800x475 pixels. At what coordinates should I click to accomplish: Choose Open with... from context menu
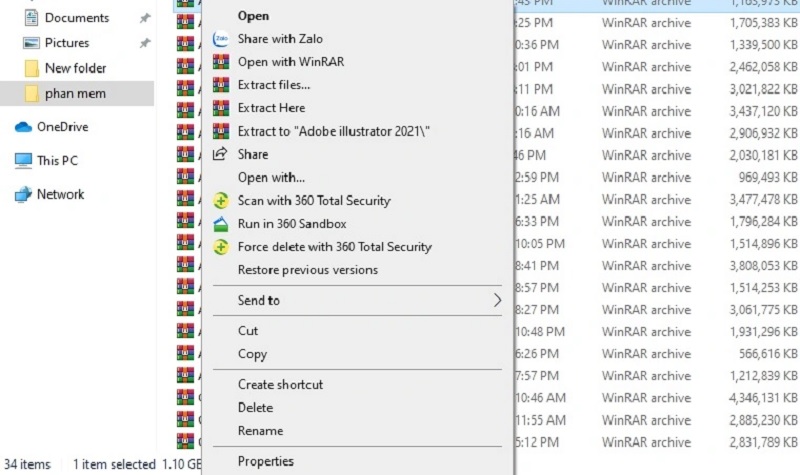click(x=271, y=178)
